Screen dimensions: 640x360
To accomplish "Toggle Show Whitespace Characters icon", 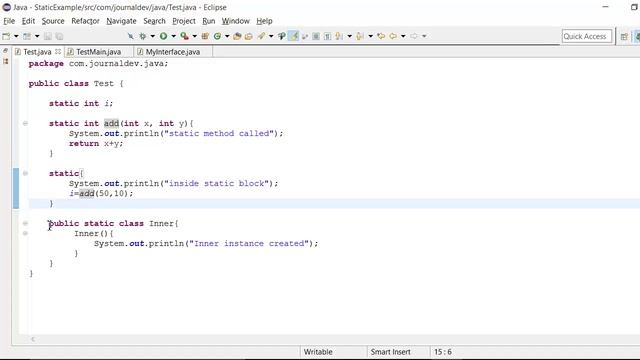I will click(x=327, y=36).
